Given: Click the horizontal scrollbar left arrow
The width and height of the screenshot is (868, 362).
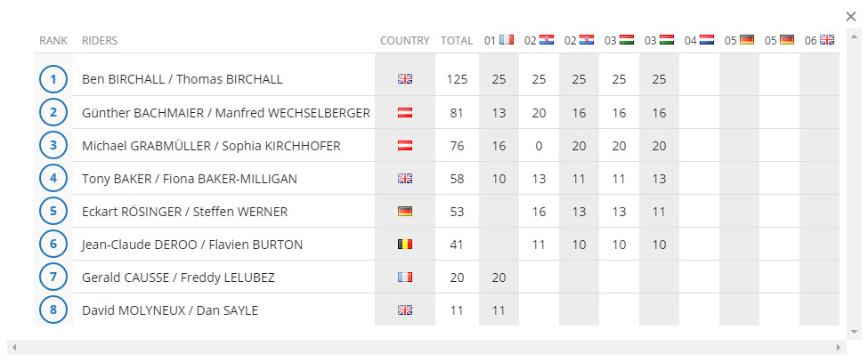Looking at the screenshot, I should (x=14, y=347).
